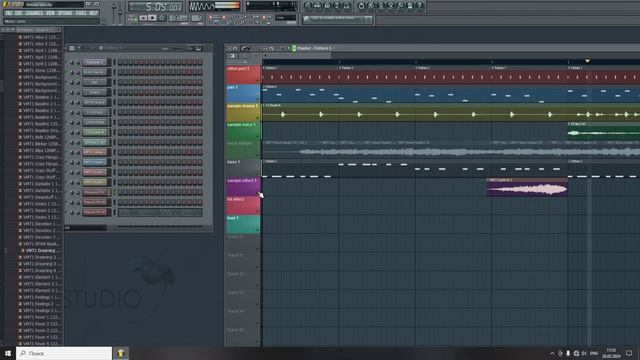Click the 11 Drum 4 channel button
This screenshot has width=640, height=360.
pos(95,132)
